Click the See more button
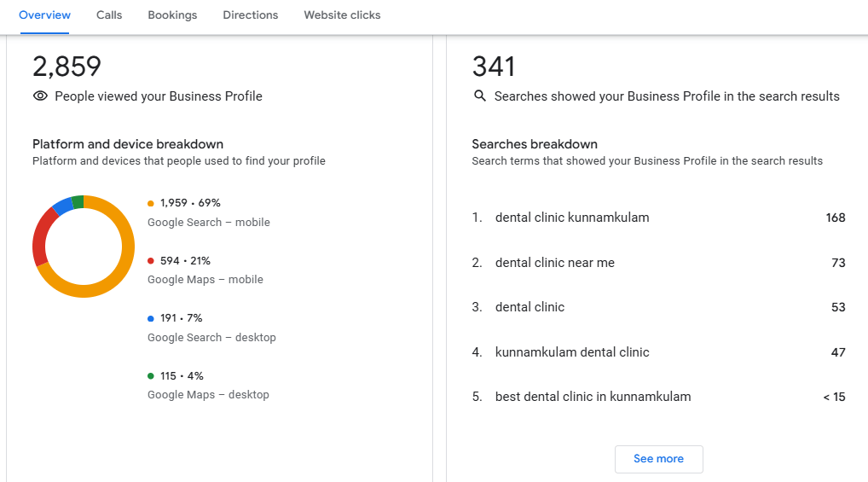Viewport: 868px width, 482px height. (658, 459)
